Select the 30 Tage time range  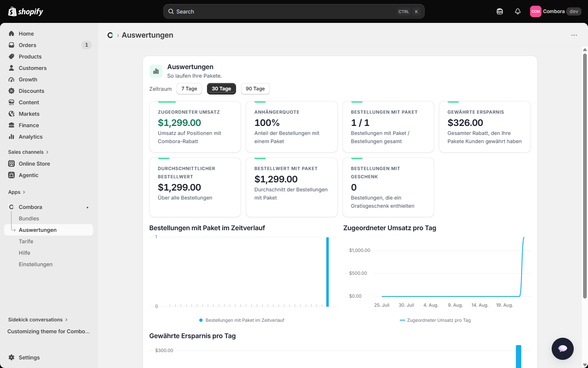coord(221,89)
